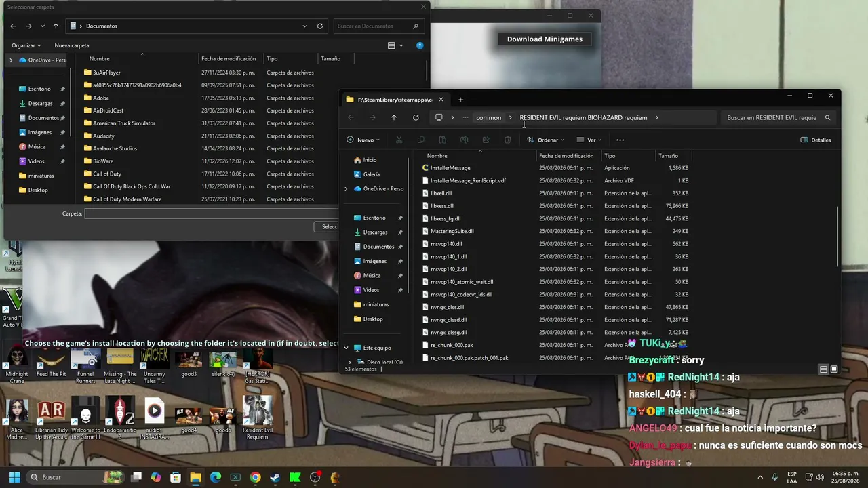
Task: Open the Resident Evil Requiem desktop shortcut
Action: click(x=257, y=418)
